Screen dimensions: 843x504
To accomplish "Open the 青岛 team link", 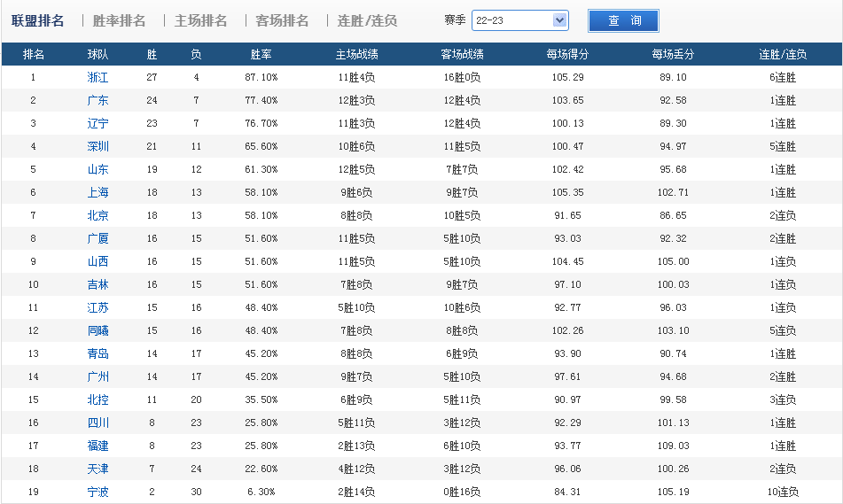I will [98, 353].
